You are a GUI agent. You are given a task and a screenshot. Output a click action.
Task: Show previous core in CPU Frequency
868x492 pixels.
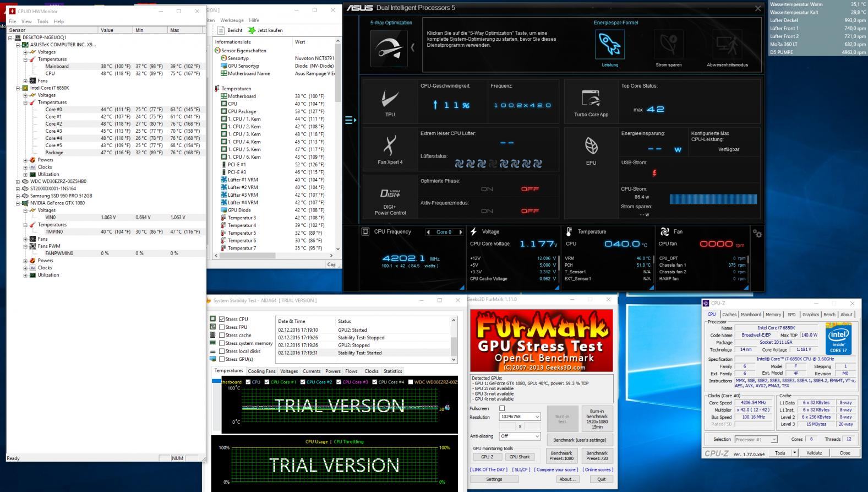428,232
